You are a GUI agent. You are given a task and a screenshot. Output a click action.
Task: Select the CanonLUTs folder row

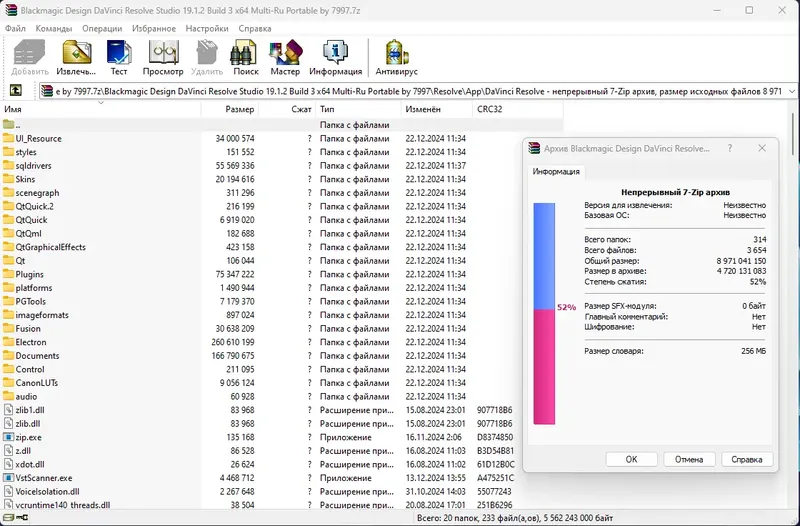(282, 383)
